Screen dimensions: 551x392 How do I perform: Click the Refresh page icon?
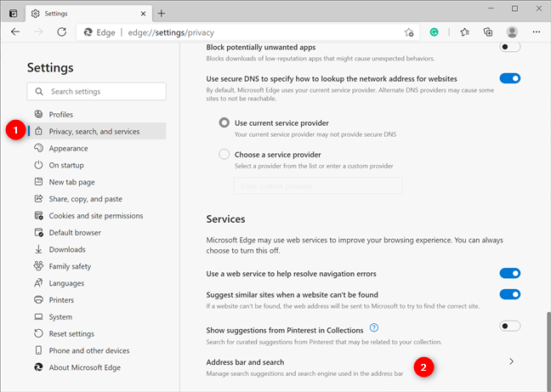(62, 32)
